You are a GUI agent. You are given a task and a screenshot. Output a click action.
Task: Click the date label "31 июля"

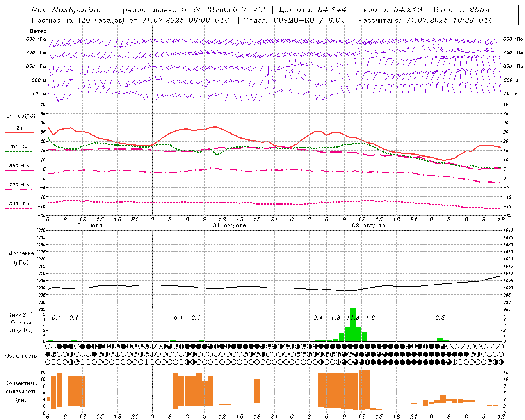click(90, 226)
